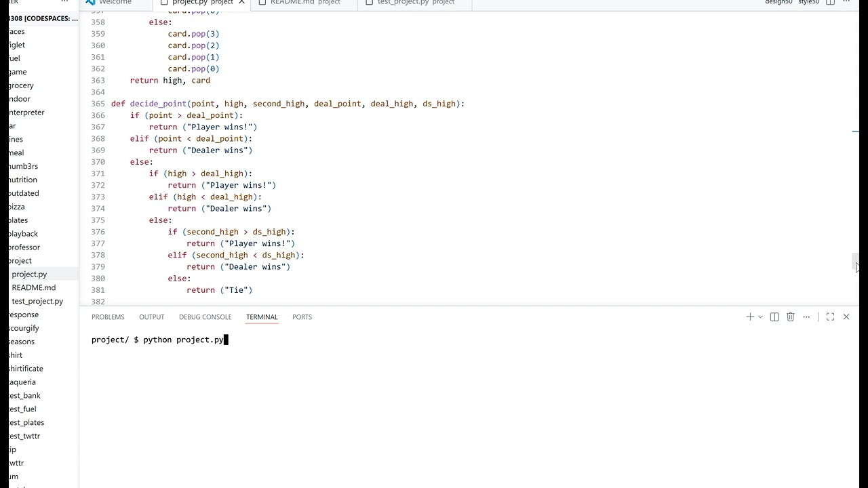Click the return high, card line
Screen dimensions: 868x488
click(x=170, y=81)
